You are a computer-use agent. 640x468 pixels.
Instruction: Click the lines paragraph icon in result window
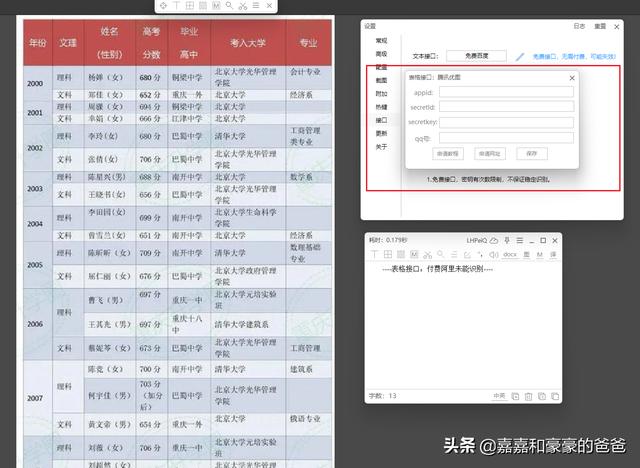tap(454, 255)
